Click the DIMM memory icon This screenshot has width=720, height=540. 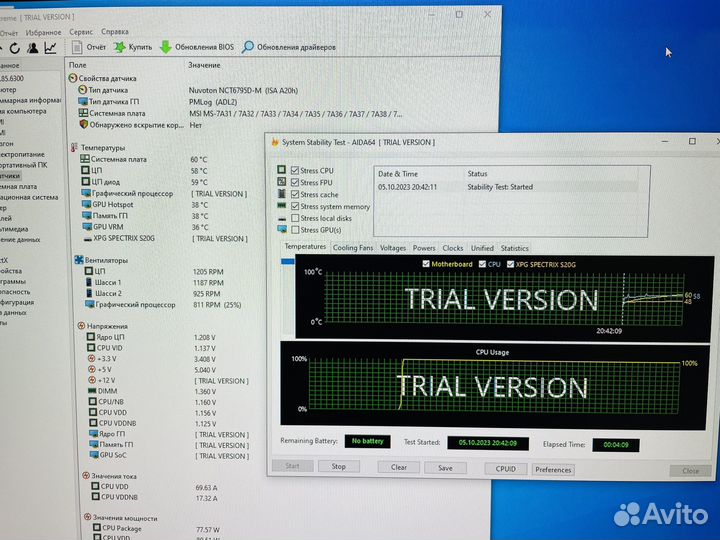tap(92, 391)
